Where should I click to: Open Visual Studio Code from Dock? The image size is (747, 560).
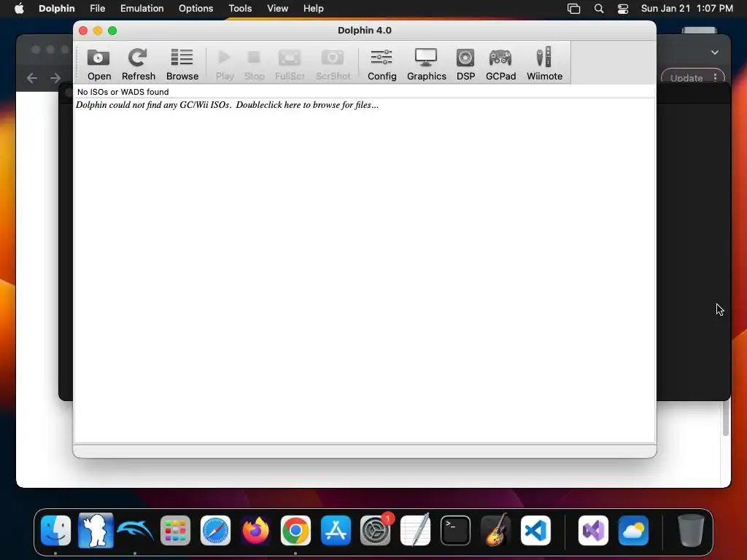point(535,531)
